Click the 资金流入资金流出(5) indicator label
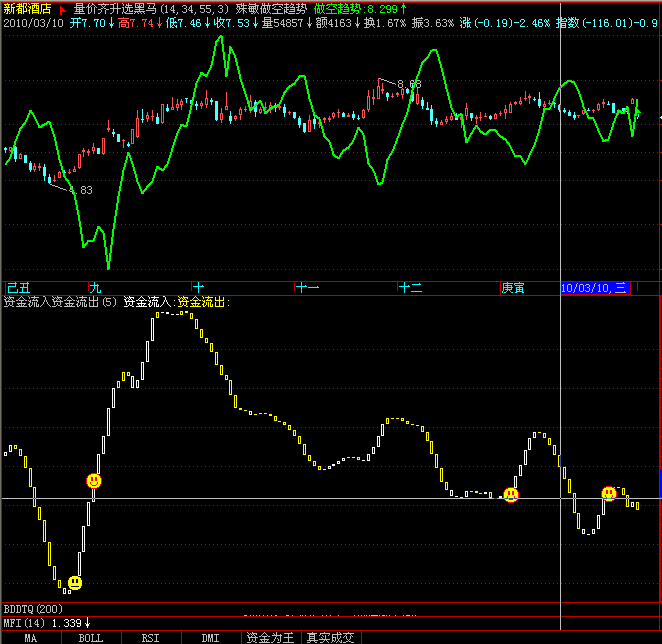This screenshot has width=662, height=644. [x=60, y=301]
